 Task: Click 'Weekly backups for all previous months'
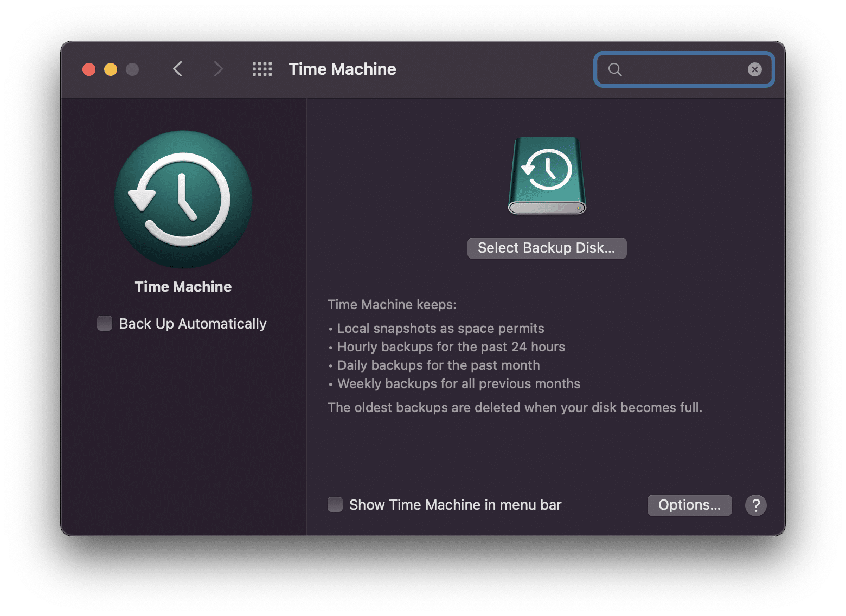(x=459, y=383)
